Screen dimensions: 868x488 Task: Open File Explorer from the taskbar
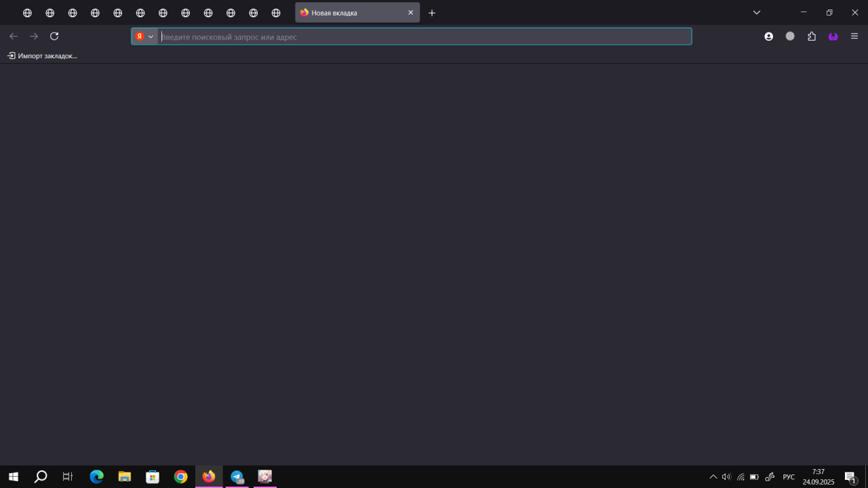pyautogui.click(x=124, y=476)
